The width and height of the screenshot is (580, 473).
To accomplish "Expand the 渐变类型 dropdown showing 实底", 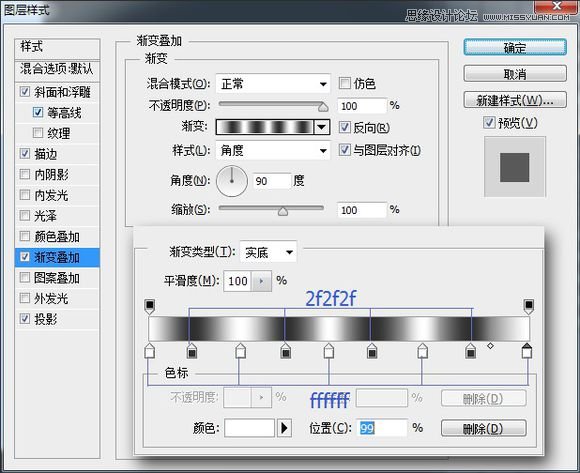I will click(x=268, y=252).
